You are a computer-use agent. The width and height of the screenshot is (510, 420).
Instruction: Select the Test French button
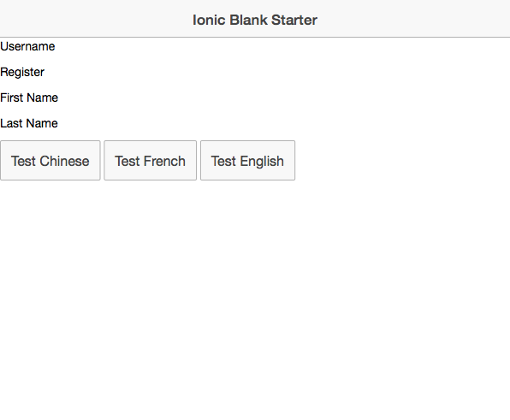151,160
